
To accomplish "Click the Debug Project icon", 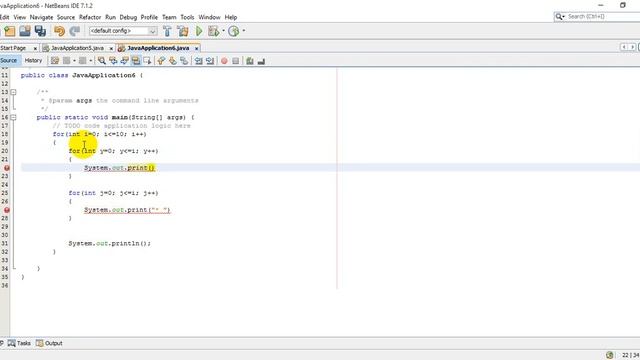I will (213, 31).
